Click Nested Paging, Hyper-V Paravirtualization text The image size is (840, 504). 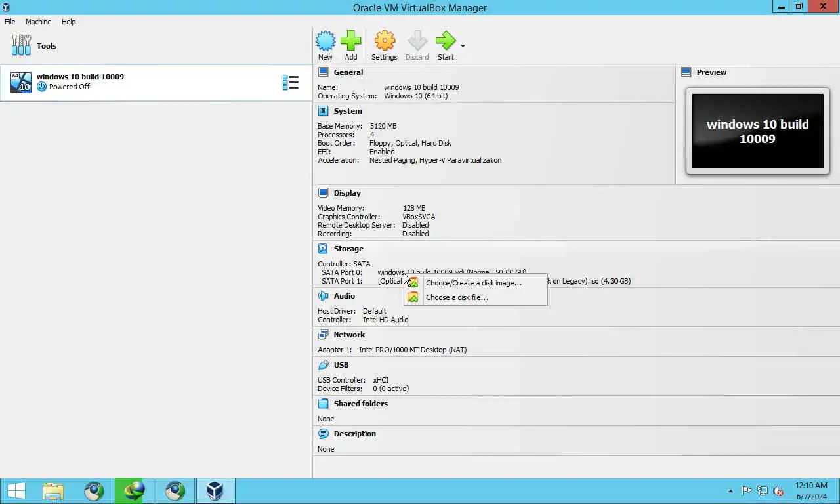click(x=435, y=160)
